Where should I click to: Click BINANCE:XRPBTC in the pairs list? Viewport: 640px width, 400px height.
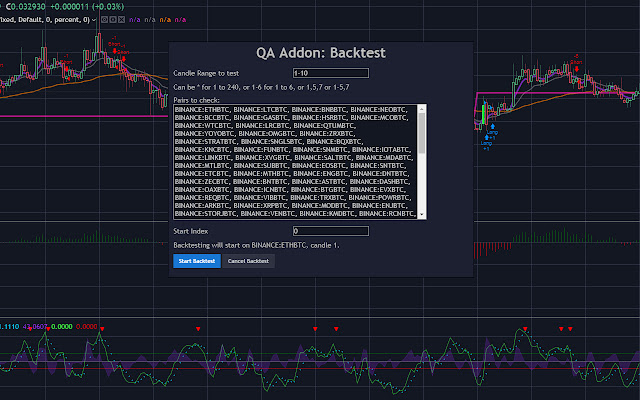tap(261, 205)
